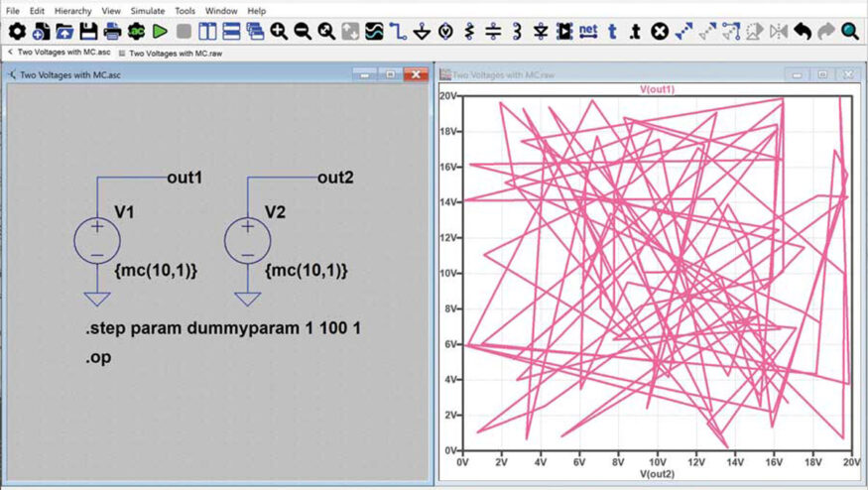Select the draw wire tool
The height and width of the screenshot is (490, 868).
[x=398, y=32]
